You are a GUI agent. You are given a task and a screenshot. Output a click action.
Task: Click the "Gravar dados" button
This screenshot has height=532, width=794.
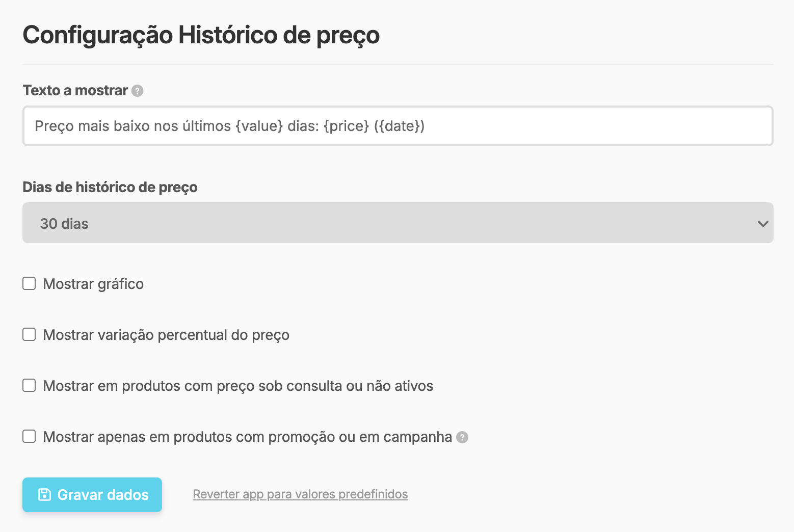92,494
